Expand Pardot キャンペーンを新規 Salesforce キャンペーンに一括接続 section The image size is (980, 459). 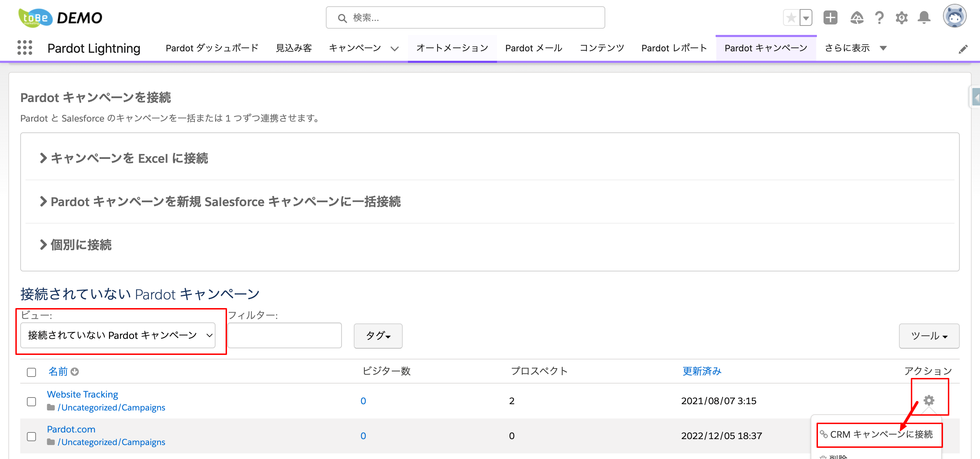coord(220,202)
